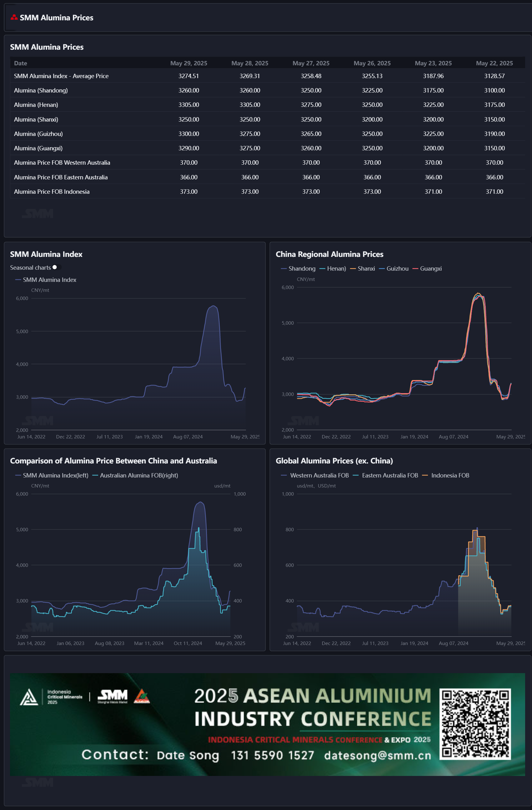
Task: Click the China Regional Alumina Prices chart title
Action: tap(329, 254)
